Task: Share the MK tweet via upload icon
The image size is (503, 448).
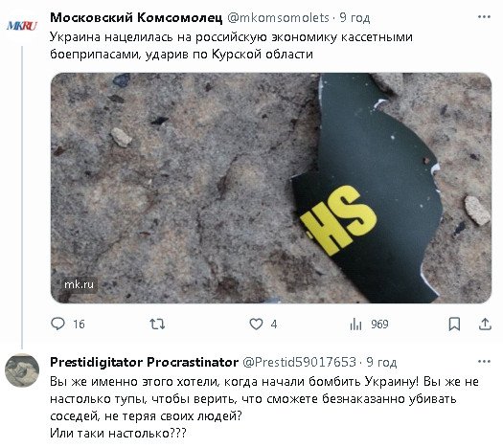Action: (x=485, y=324)
